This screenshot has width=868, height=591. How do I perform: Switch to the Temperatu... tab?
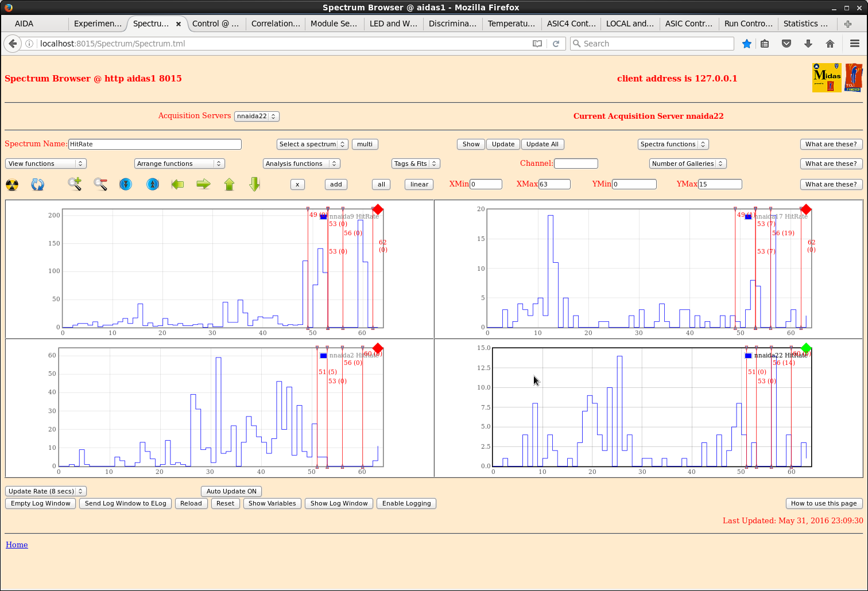tap(511, 24)
